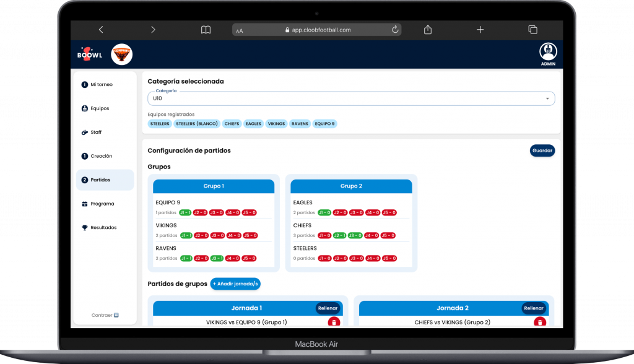
Task: Toggle J3 badge for RAVENS
Action: [x=217, y=258]
